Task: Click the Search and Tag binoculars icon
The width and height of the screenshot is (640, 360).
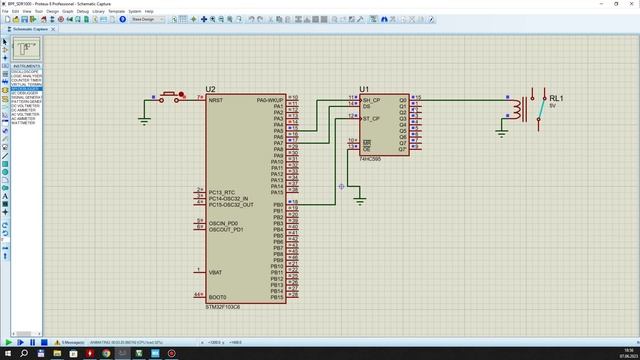Action: tap(384, 19)
